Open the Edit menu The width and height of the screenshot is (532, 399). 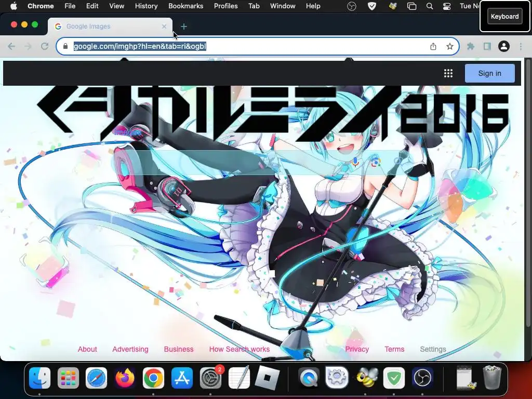pos(92,6)
